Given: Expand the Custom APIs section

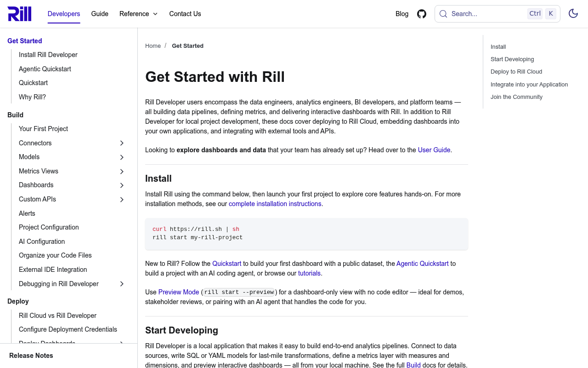Looking at the screenshot, I should 122,200.
